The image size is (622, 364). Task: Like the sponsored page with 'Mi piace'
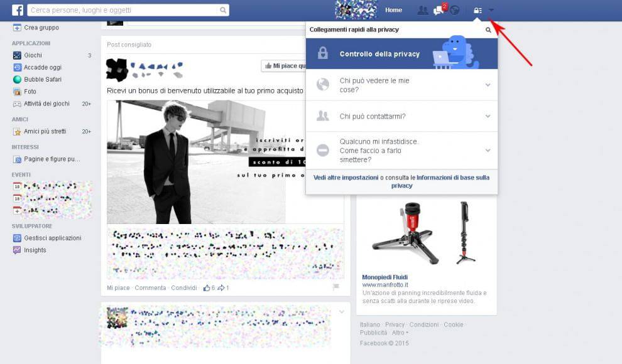tap(284, 66)
